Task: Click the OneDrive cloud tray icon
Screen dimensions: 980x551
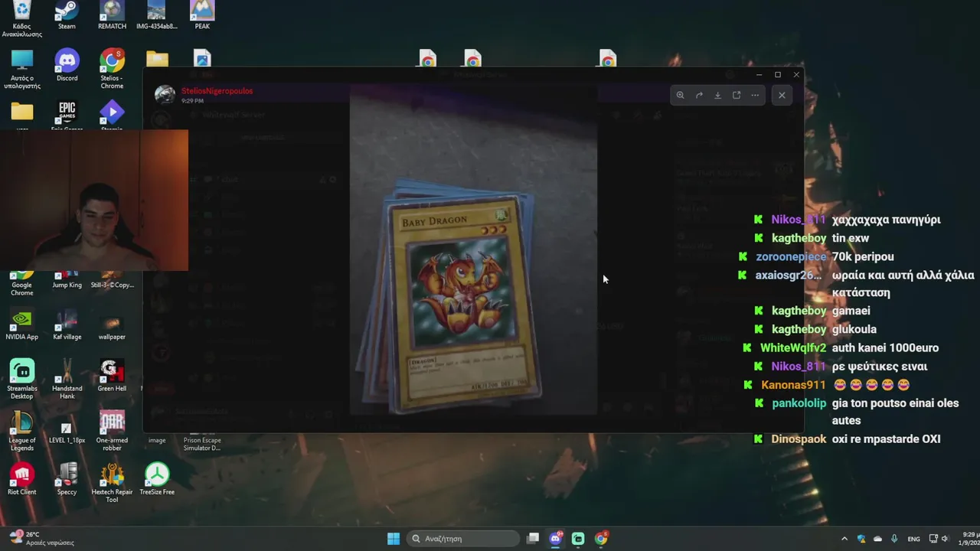Action: coord(877,539)
